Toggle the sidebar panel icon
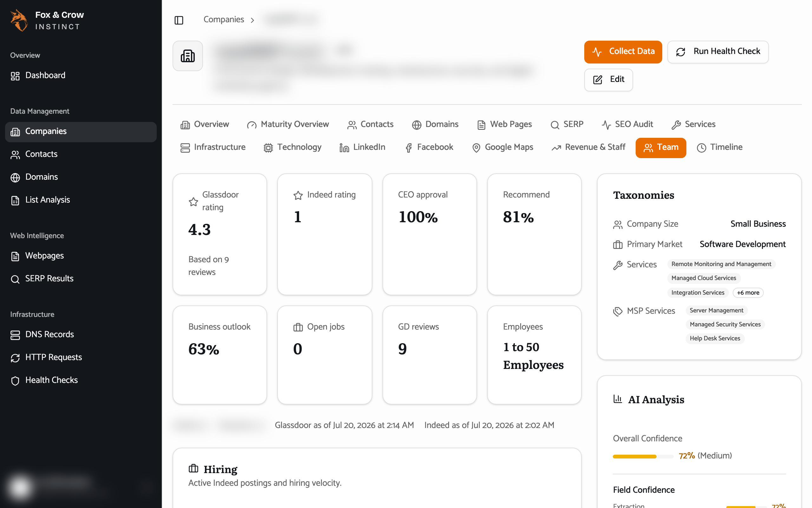The height and width of the screenshot is (508, 812). click(179, 20)
